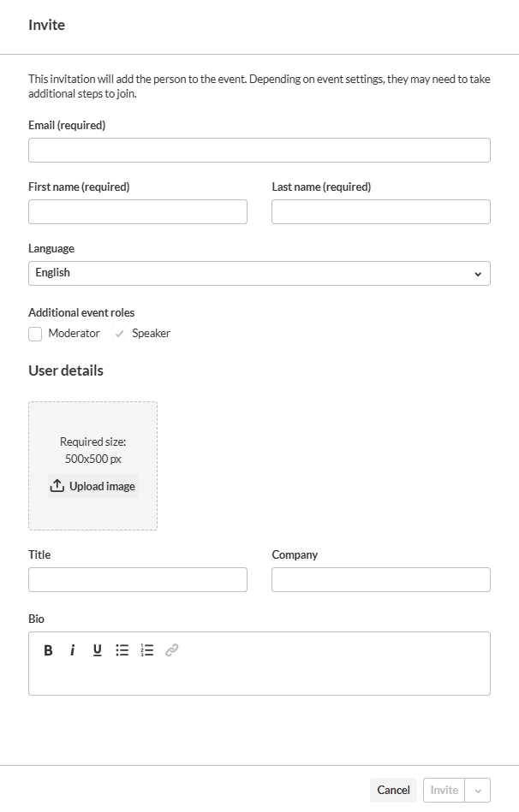Click the upload arrow icon
This screenshot has width=519, height=812.
[57, 486]
